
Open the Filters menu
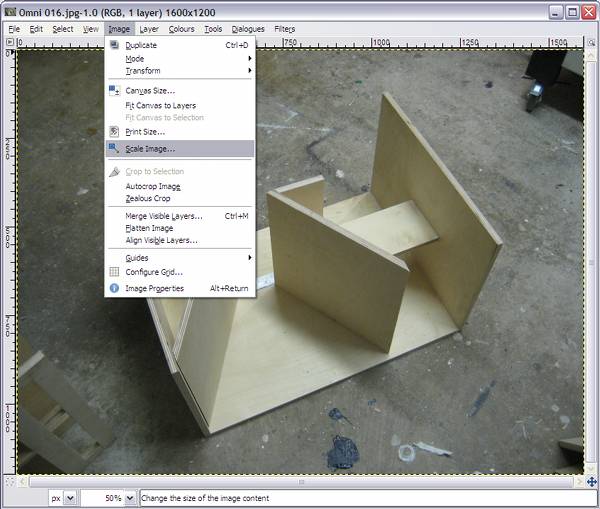tap(284, 29)
